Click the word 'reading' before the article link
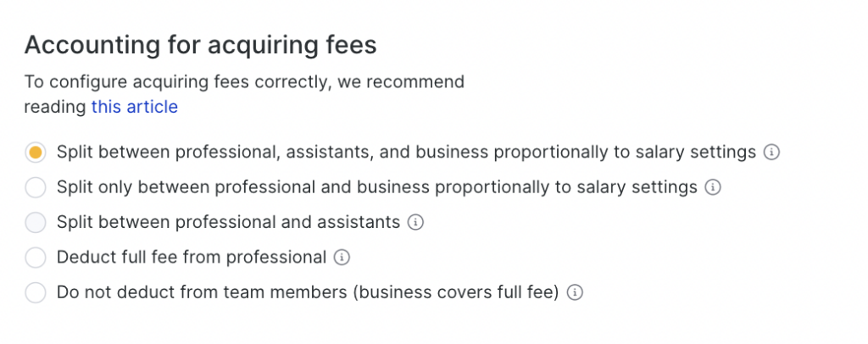Viewport: 868px width, 344px height. pos(55,107)
